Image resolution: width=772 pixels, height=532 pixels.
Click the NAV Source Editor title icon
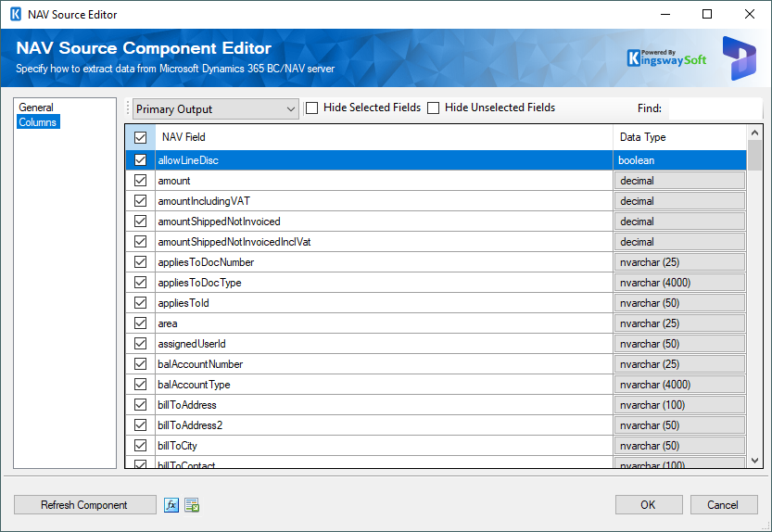[x=16, y=14]
